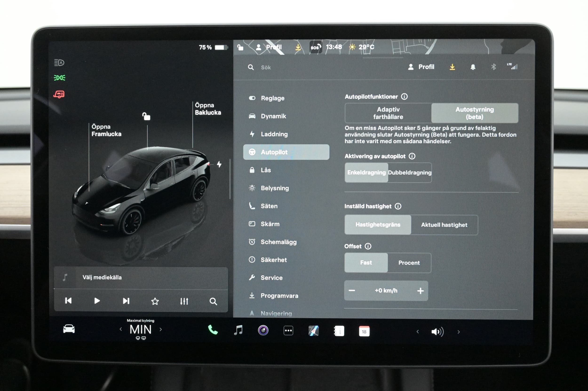Image resolution: width=588 pixels, height=391 pixels.
Task: Open the Laddning settings menu
Action: [x=286, y=134]
